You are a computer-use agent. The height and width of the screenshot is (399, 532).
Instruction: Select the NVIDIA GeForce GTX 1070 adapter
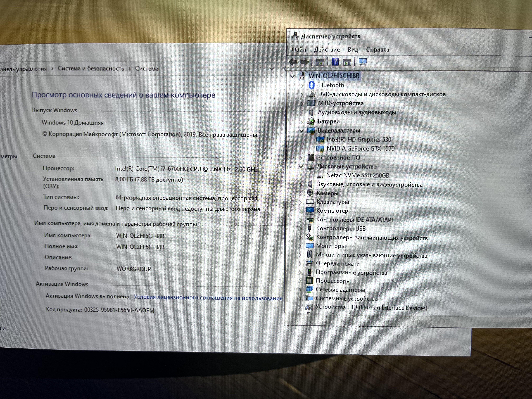[x=360, y=148]
